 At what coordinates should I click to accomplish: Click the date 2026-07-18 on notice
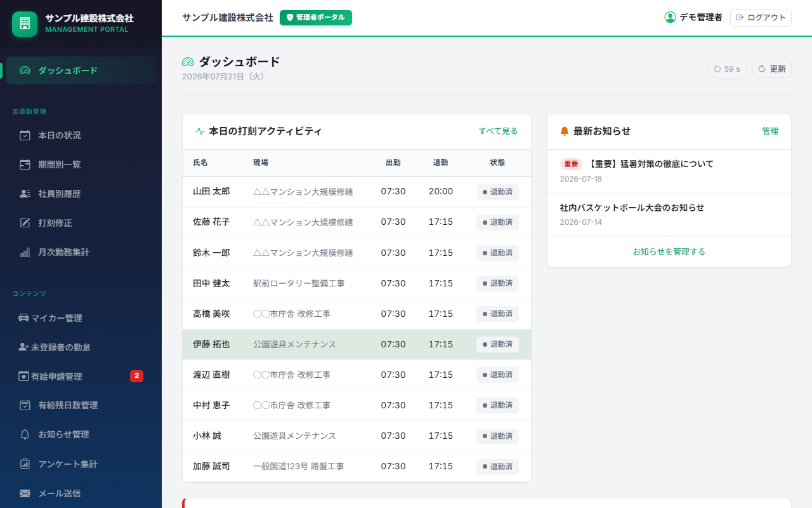click(x=581, y=179)
